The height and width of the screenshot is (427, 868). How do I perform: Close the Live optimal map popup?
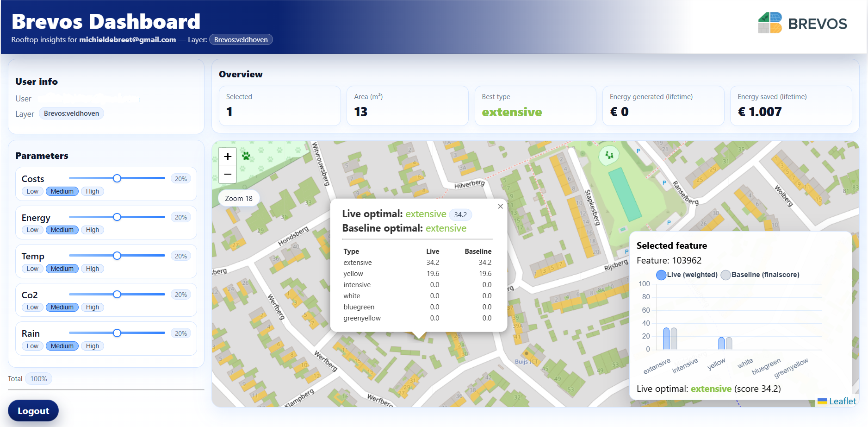tap(500, 206)
